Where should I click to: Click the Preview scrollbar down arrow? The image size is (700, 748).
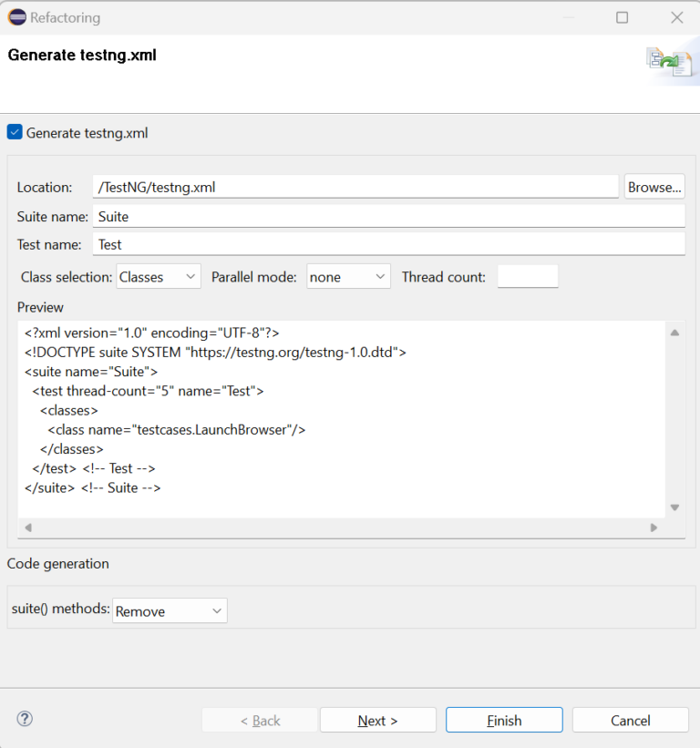(674, 507)
